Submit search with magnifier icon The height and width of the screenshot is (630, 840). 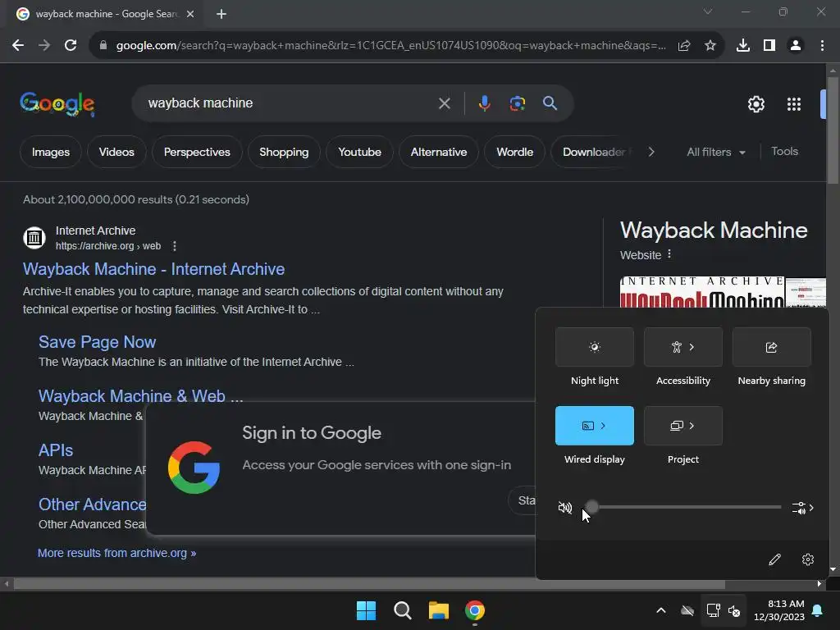click(550, 103)
